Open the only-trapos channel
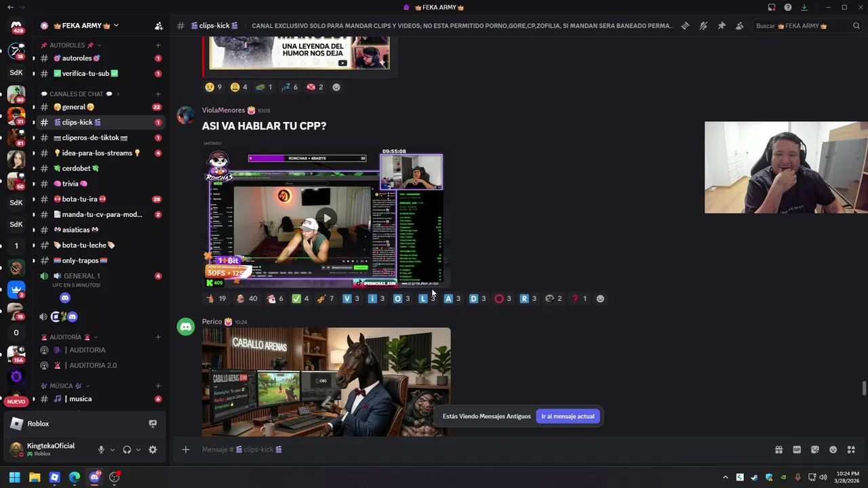Viewport: 868px width, 488px height. pos(100,260)
